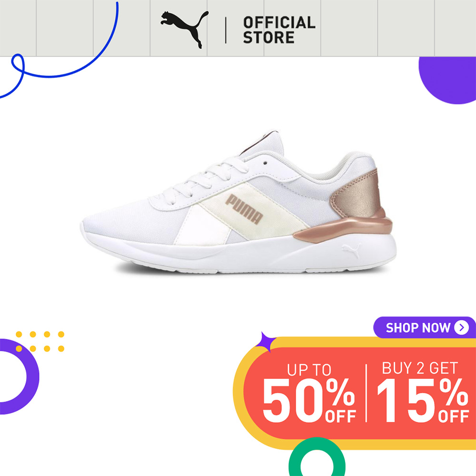Click the Puma leaping cat logo
The image size is (476, 476).
click(185, 30)
